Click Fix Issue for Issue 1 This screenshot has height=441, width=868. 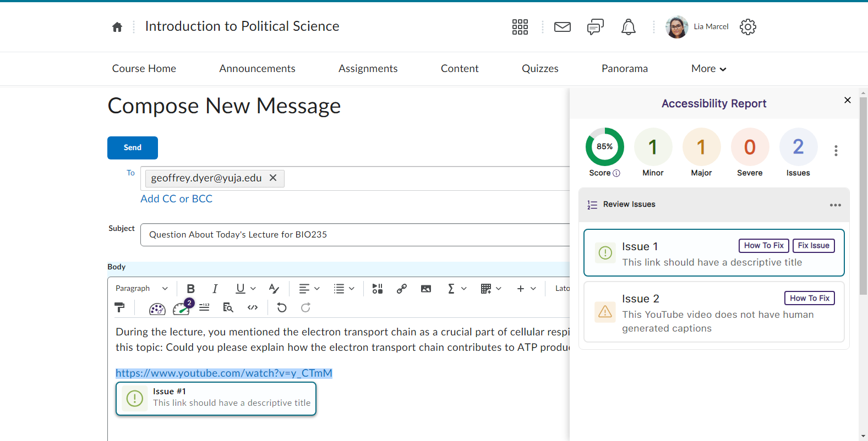tap(813, 246)
